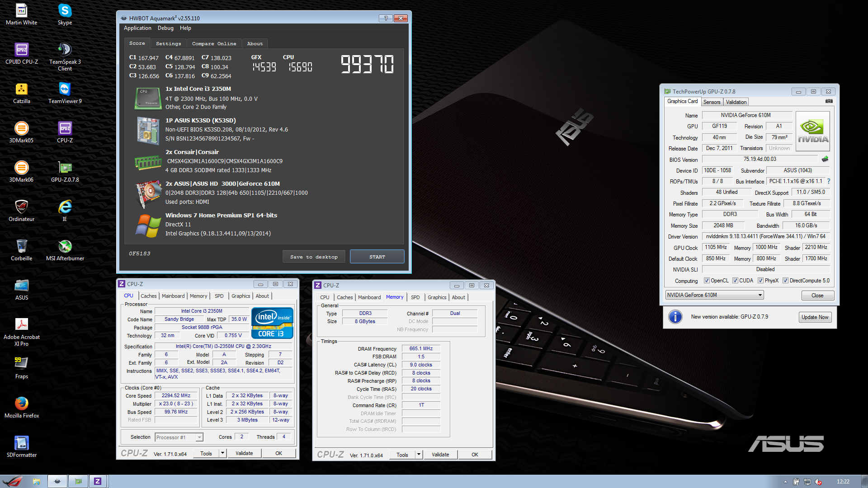
Task: Open the Help menu in Aquamark
Action: tap(185, 28)
